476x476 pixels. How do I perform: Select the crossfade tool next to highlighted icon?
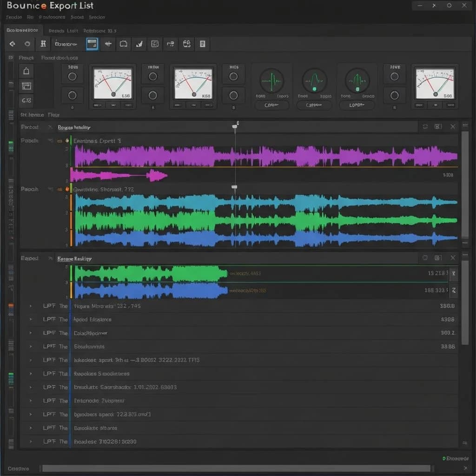pos(108,44)
